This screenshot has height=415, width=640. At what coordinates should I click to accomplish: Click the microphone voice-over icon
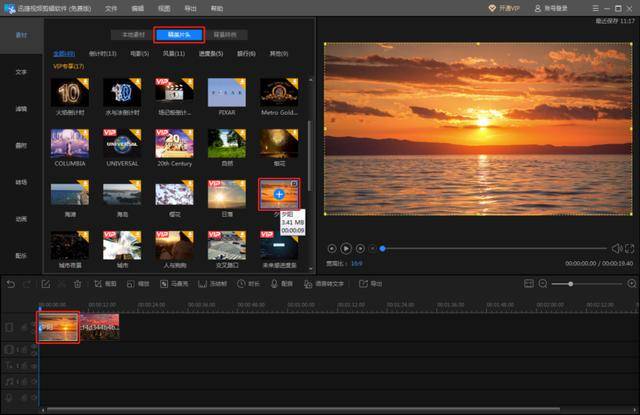point(274,284)
